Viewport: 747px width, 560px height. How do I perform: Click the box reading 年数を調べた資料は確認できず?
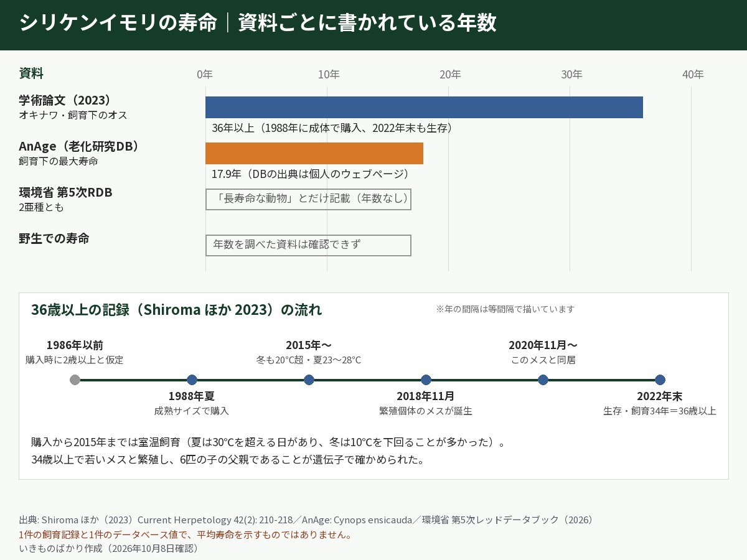(308, 245)
